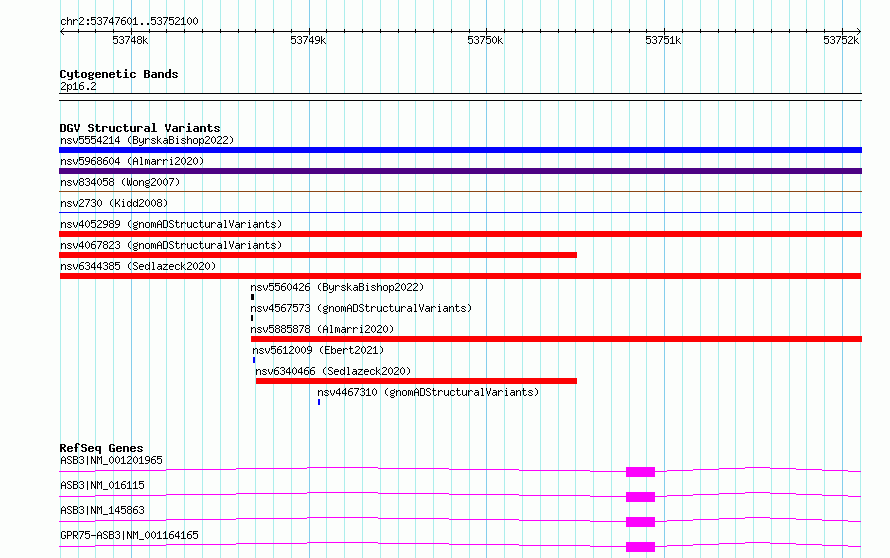Select the red nsv5885878 variant bar
Screen dimensions: 890x558
click(556, 339)
